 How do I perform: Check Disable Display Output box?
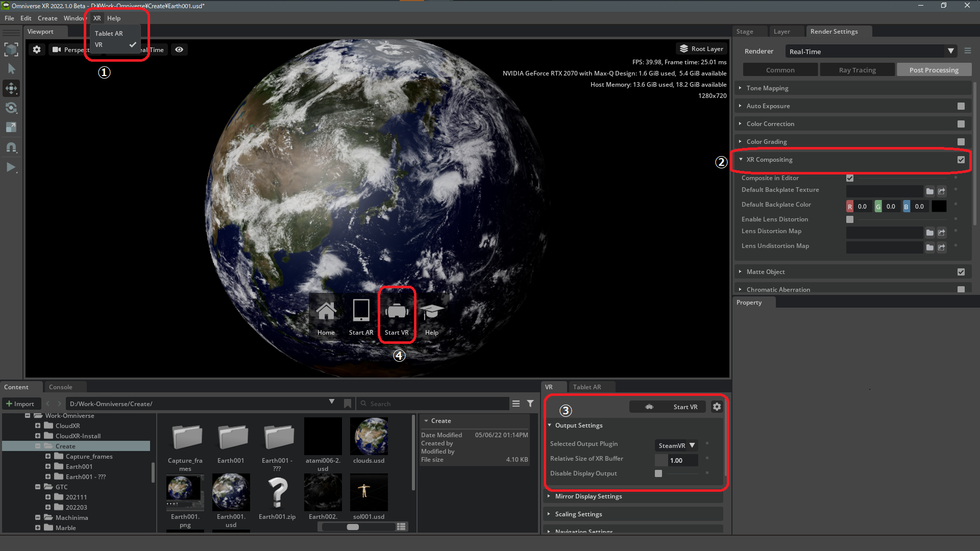click(x=658, y=473)
